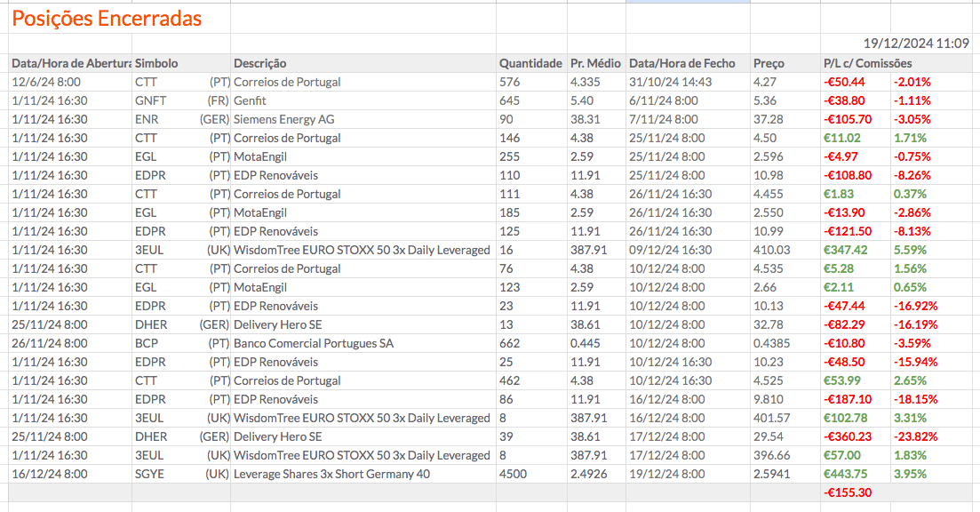980x512 pixels.
Task: Click the 'Data/Hora de Abertura' column header
Action: 71,63
